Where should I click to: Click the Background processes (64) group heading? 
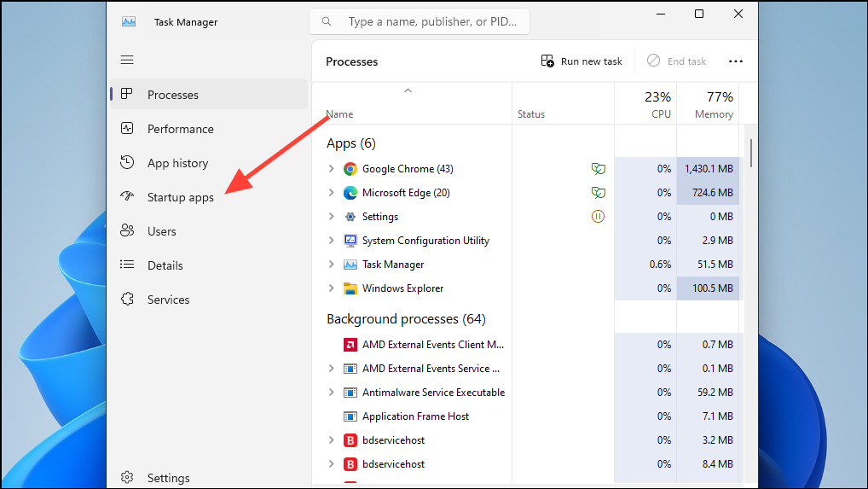click(x=406, y=319)
